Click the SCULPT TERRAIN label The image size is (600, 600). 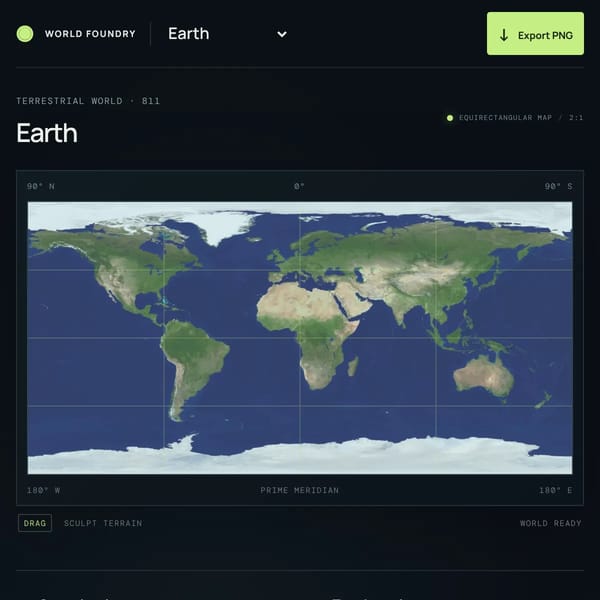tap(103, 523)
